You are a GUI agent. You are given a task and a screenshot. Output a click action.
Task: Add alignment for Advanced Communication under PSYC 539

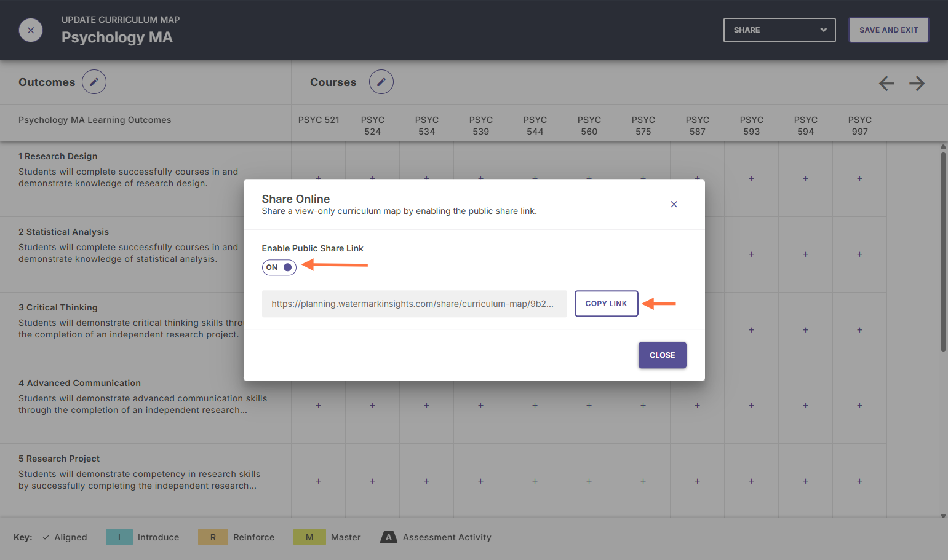480,406
